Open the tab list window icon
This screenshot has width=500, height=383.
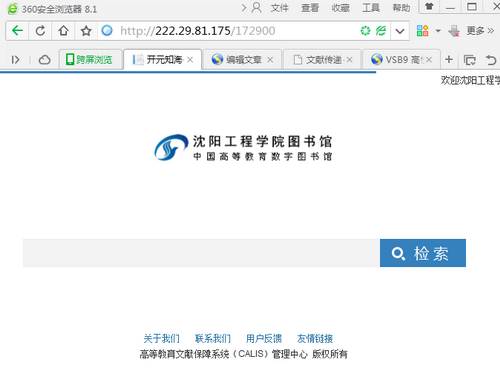(470, 60)
